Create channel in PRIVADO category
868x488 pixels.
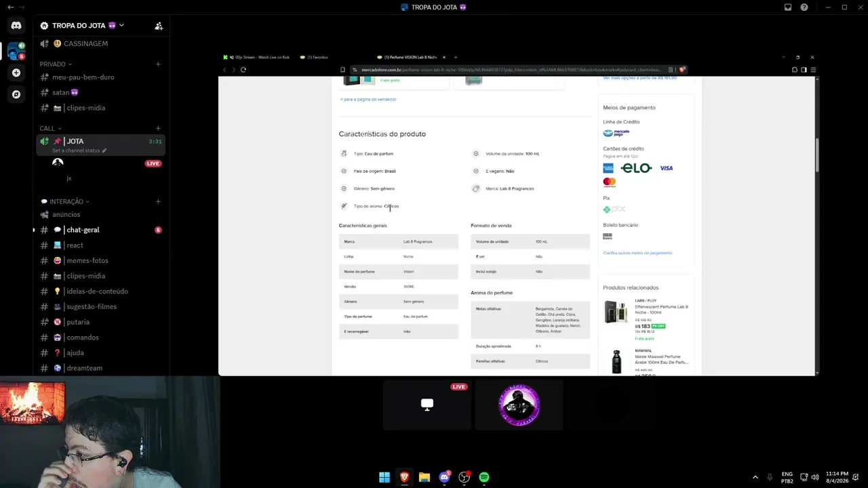coord(158,64)
